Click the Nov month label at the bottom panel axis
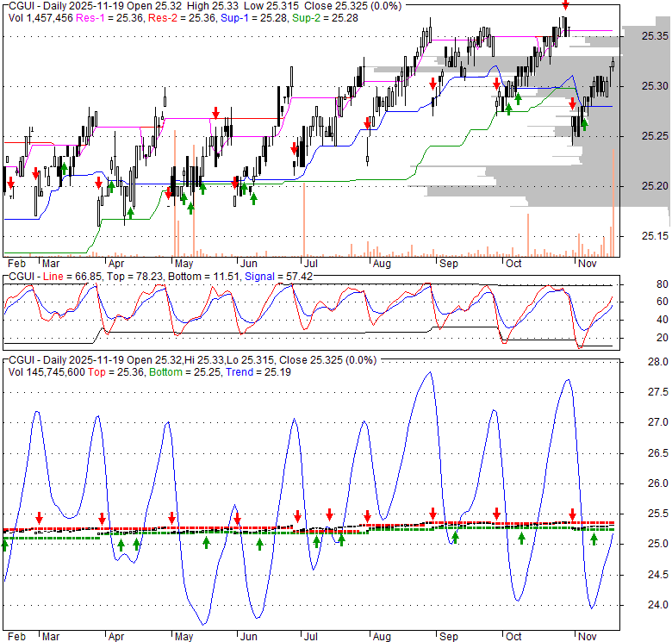672x642 pixels. (x=588, y=636)
